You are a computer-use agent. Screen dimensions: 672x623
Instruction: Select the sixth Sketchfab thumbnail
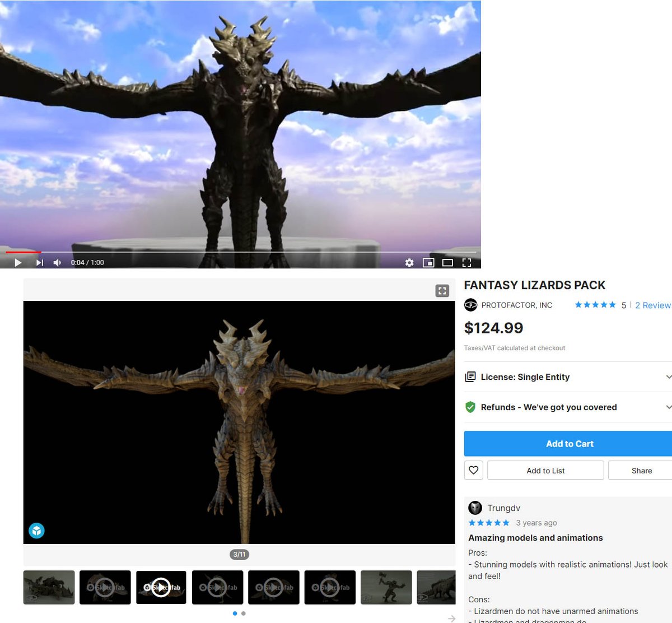tap(330, 587)
